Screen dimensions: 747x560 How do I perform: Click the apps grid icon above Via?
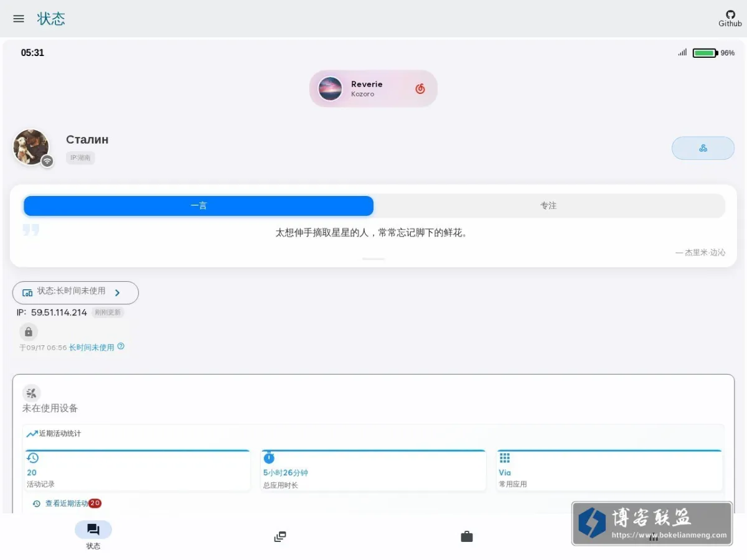click(x=505, y=458)
